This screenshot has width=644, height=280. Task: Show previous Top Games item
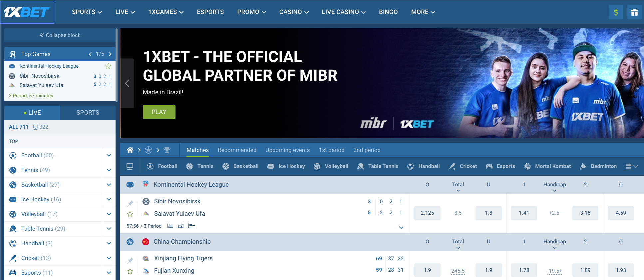[90, 54]
